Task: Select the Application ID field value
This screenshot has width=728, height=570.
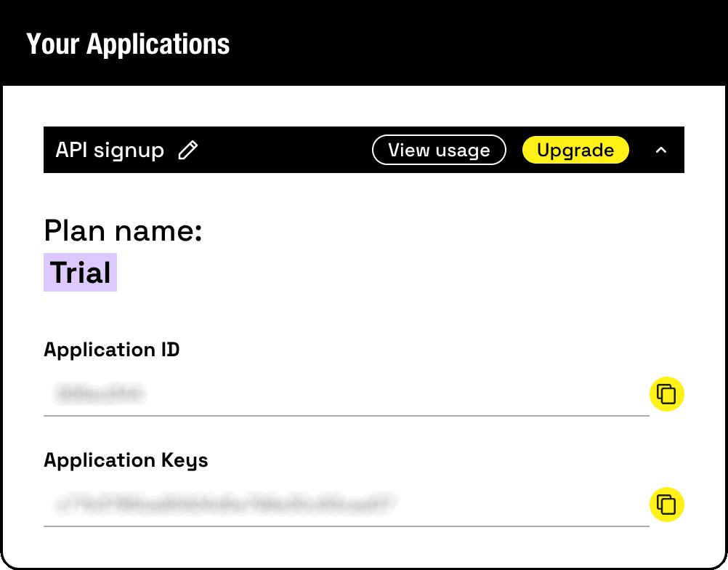Action: [99, 394]
